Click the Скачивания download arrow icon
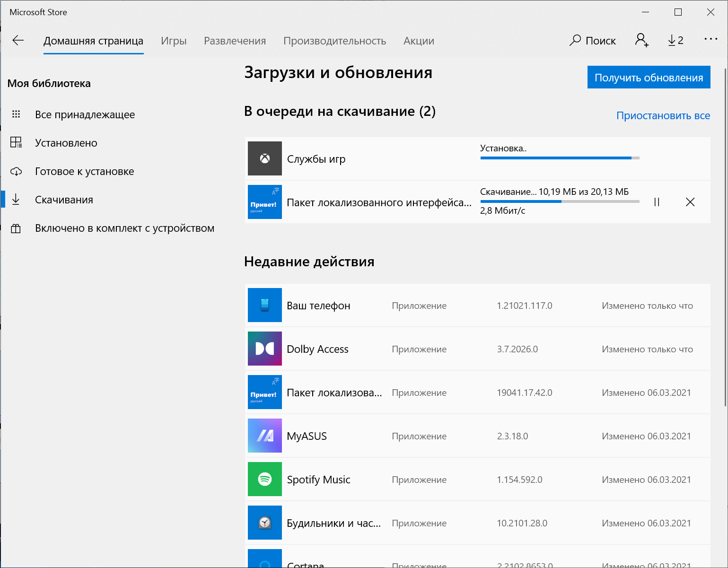728x568 pixels. (16, 199)
